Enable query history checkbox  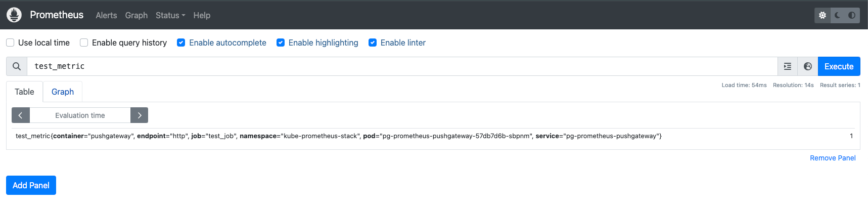tap(84, 43)
